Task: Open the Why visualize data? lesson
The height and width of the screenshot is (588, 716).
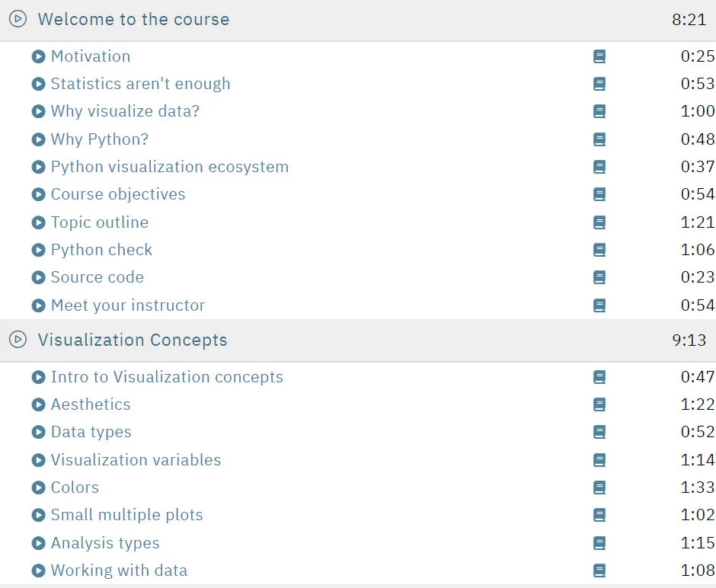Action: pyautogui.click(x=125, y=111)
